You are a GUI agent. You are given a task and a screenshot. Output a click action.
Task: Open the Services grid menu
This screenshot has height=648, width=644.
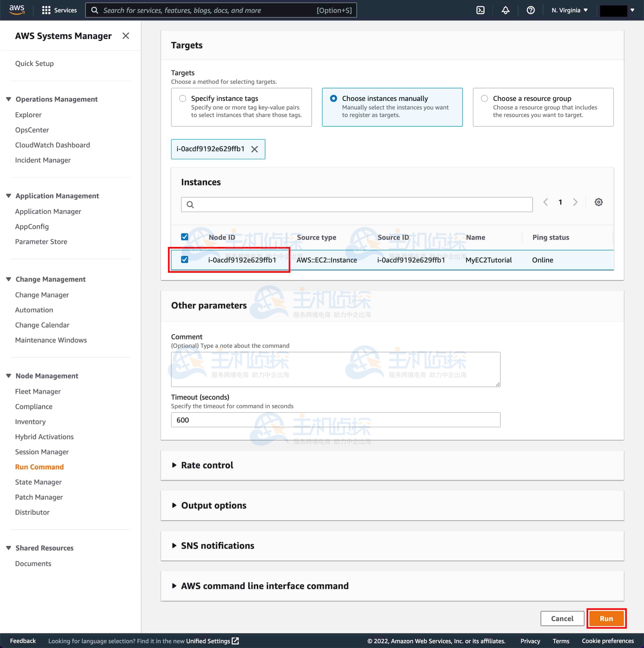click(x=59, y=10)
